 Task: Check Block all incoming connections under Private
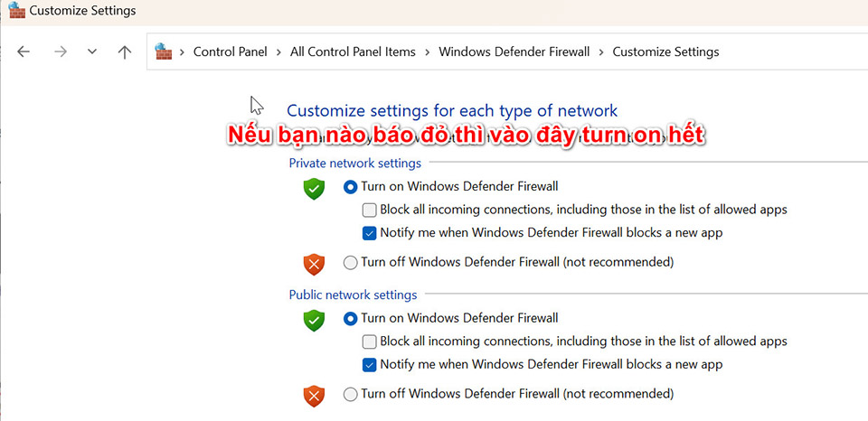[369, 210]
